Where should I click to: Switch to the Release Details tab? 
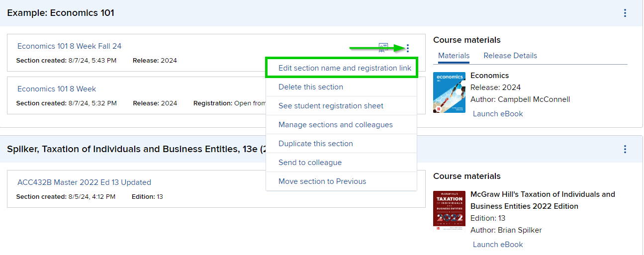[x=510, y=56]
